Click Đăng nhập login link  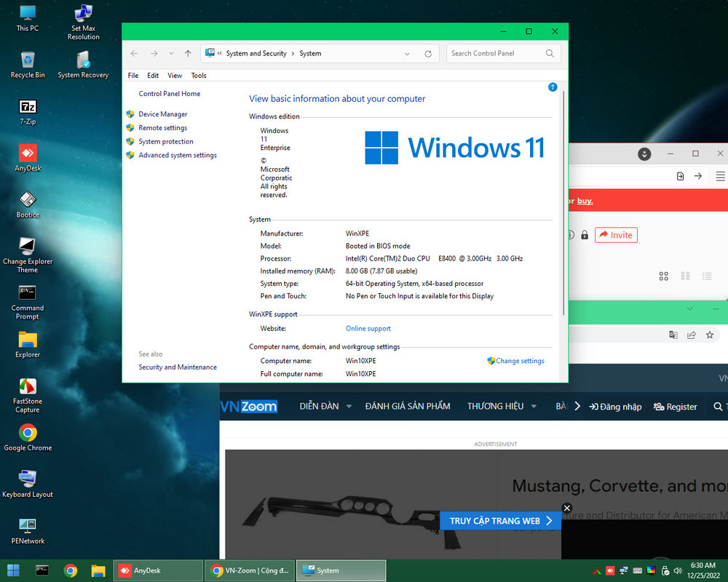coord(615,407)
